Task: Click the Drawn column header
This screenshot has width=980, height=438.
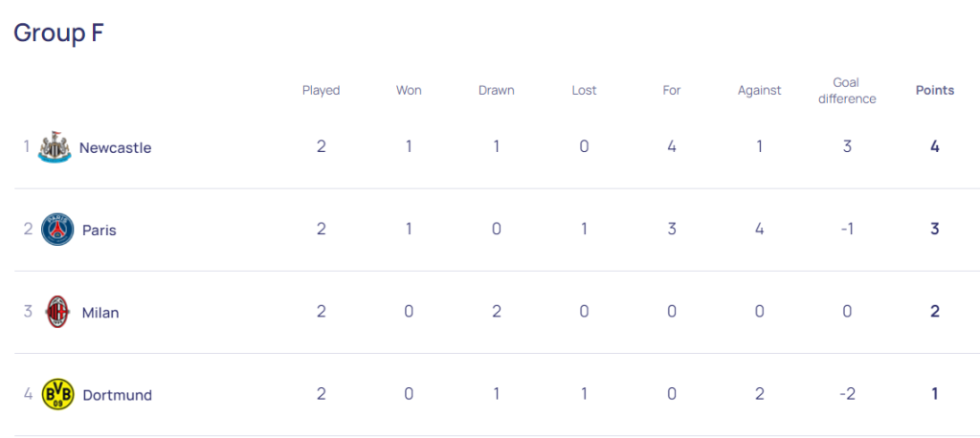Action: (497, 91)
